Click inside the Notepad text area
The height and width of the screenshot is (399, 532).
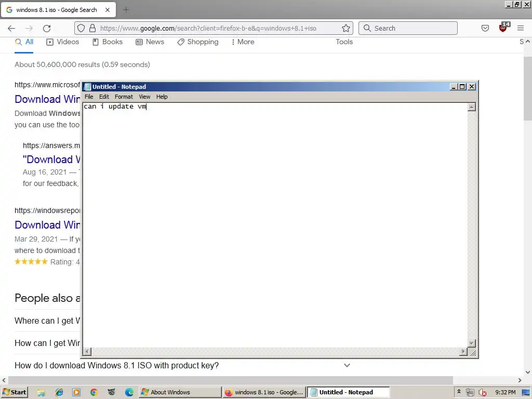pos(275,225)
